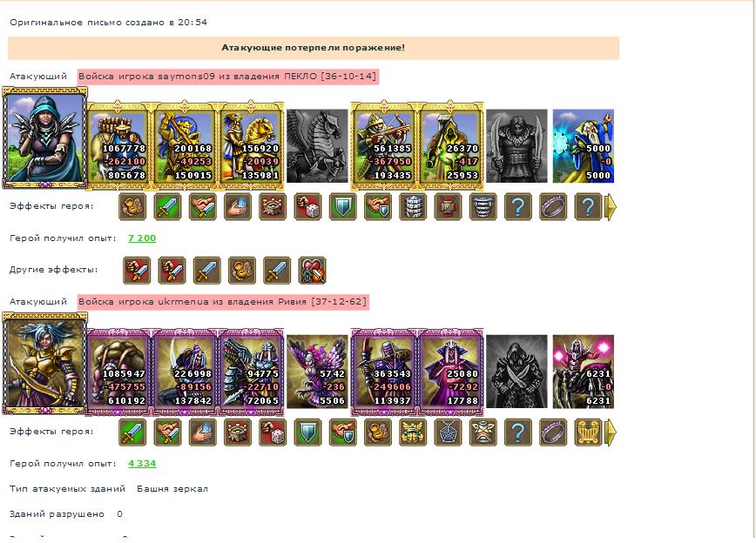Click the archer unit card with 561385 troops
This screenshot has height=543, width=756.
[x=384, y=145]
